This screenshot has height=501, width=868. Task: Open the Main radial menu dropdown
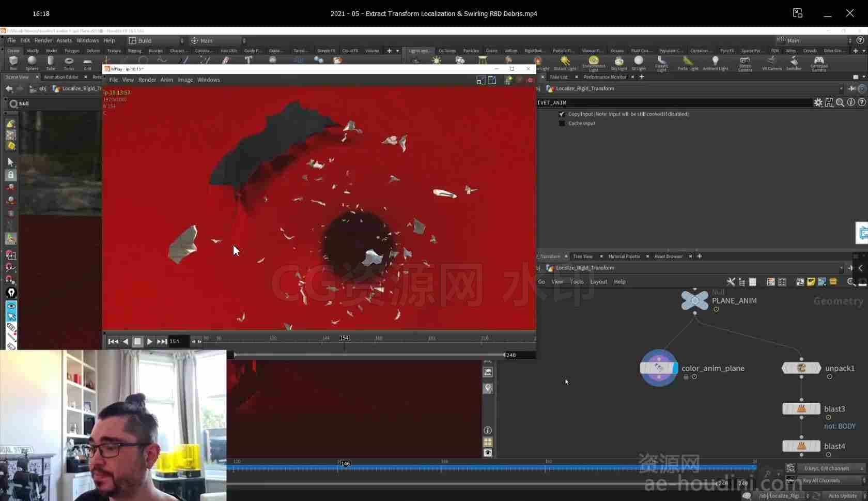[x=218, y=40]
